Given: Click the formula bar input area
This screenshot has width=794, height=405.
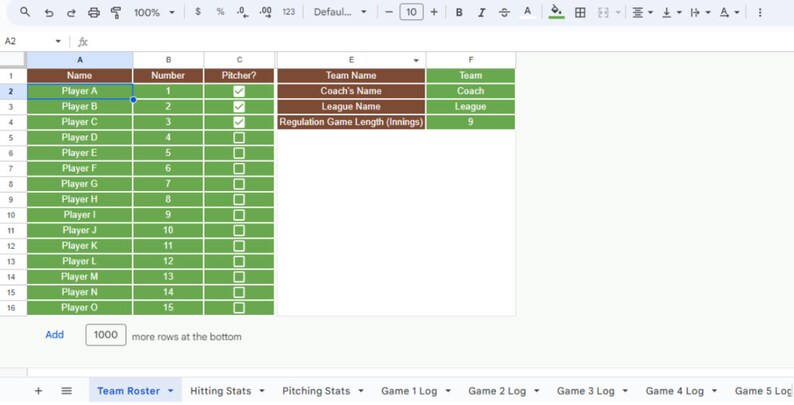Looking at the screenshot, I should tap(441, 42).
